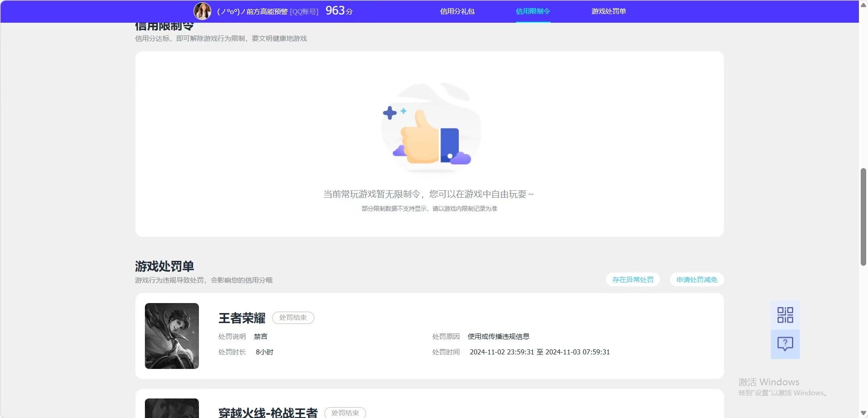Image resolution: width=868 pixels, height=418 pixels.
Task: Click the scrollbar up arrow
Action: pyautogui.click(x=863, y=5)
